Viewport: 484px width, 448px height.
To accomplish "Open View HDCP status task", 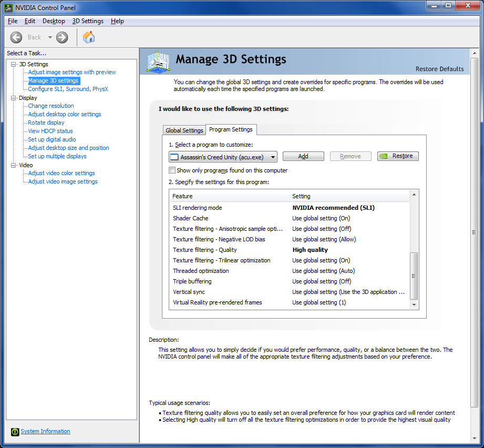I will tap(50, 131).
